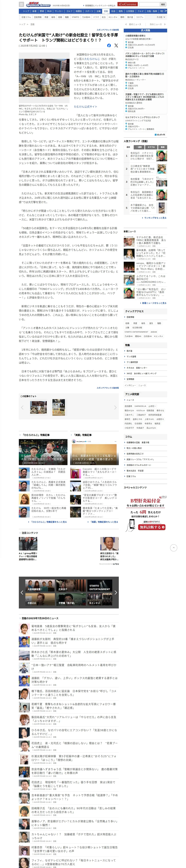Open rank 2 article about 江口寿史氏
This screenshot has height=868, width=186.
[x=145, y=169]
